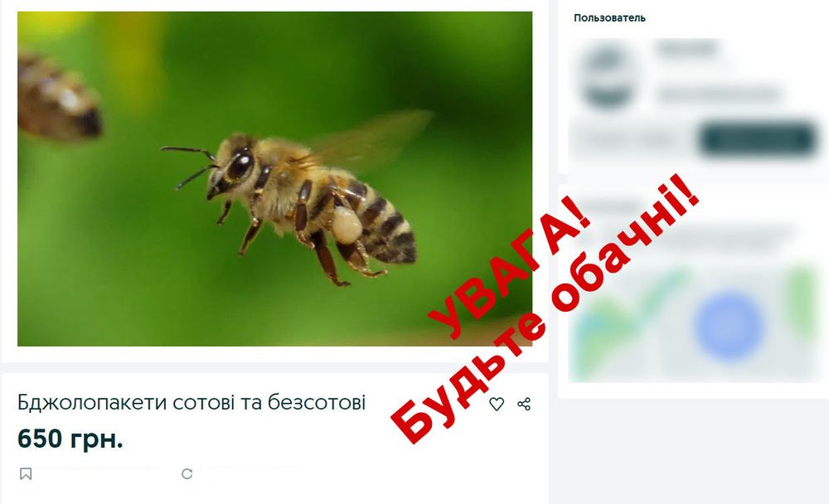Click the circular refresh arrow icon
The height and width of the screenshot is (504, 829).
click(x=187, y=474)
